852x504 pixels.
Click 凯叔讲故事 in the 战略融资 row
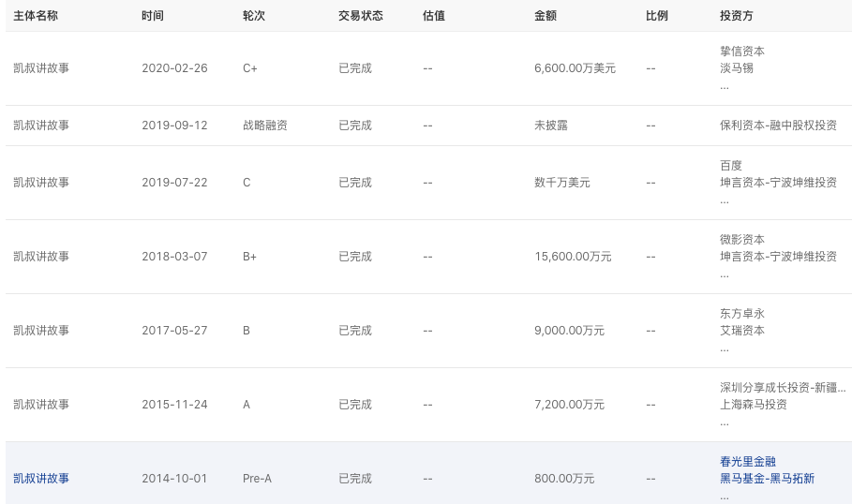click(41, 126)
